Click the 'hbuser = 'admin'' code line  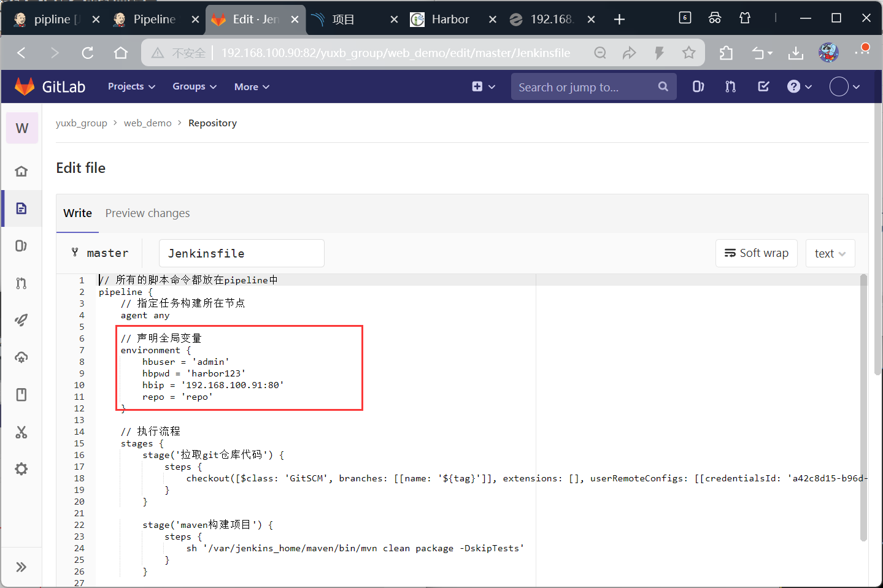click(186, 362)
